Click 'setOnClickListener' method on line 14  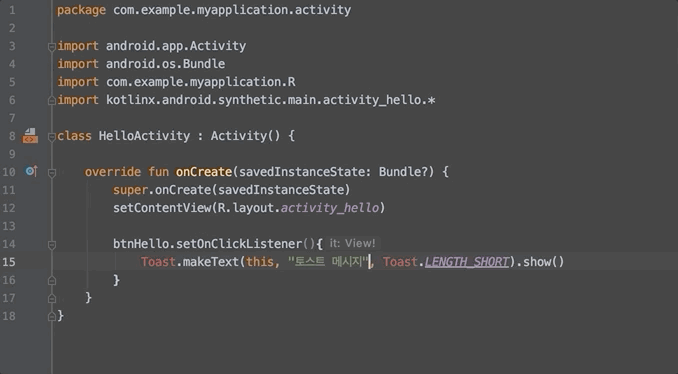coord(239,244)
